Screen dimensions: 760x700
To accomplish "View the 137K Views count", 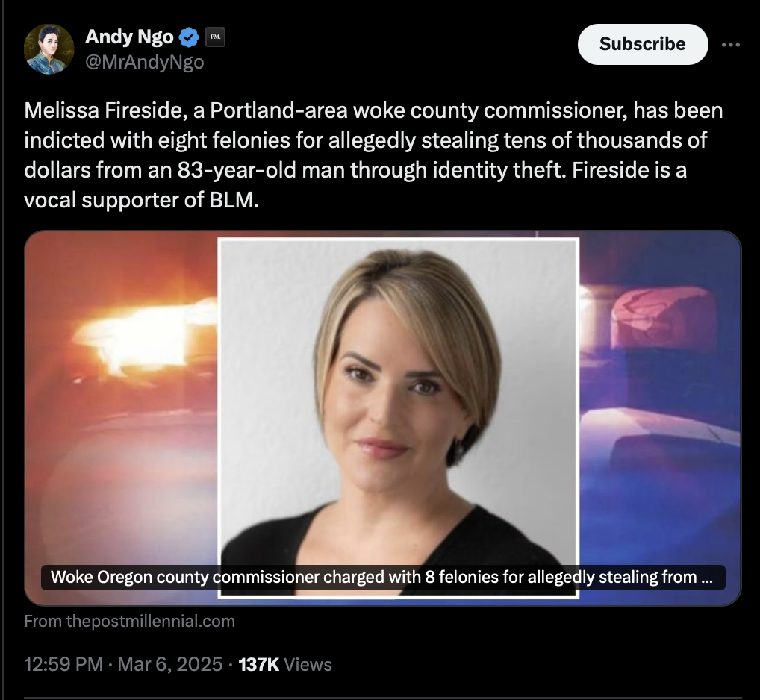I will (285, 664).
